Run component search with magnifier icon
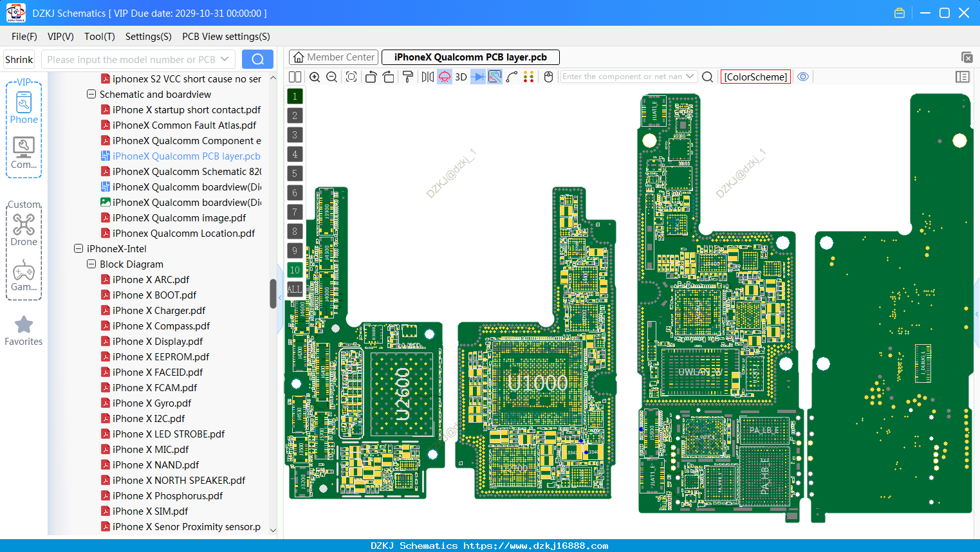The image size is (980, 552). [707, 77]
